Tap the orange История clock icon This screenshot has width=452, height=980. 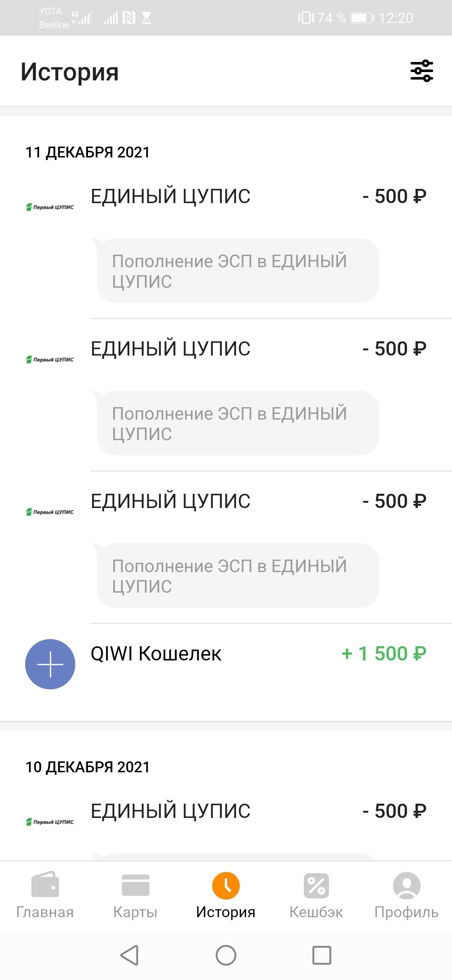(x=226, y=885)
